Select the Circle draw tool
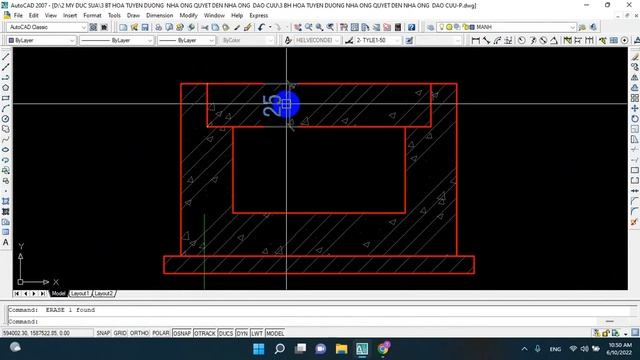Viewport: 640px width, 360px height. pyautogui.click(x=6, y=119)
